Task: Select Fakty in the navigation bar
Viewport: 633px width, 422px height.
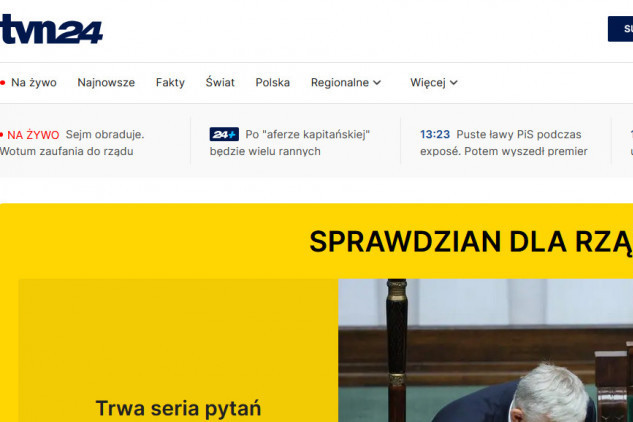Action: [170, 83]
